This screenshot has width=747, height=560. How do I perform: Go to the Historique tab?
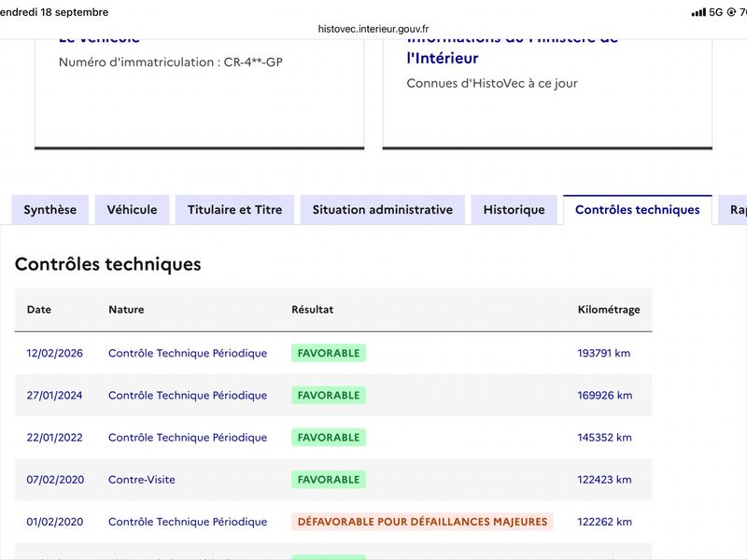click(514, 209)
